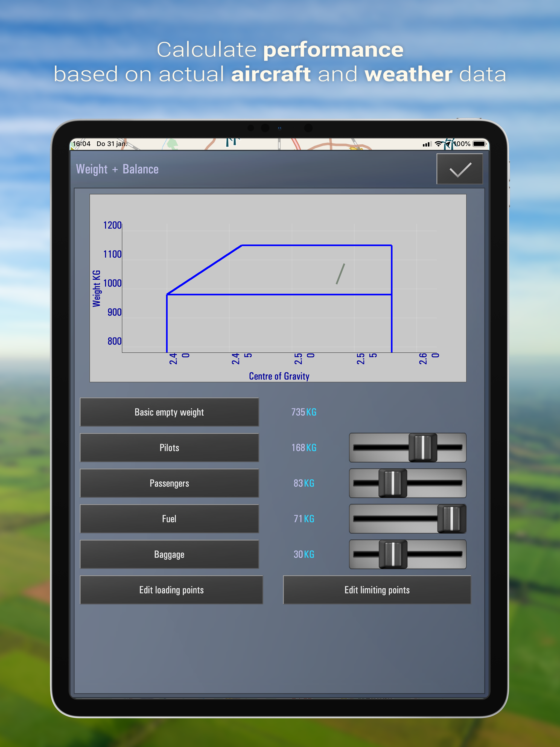Viewport: 560px width, 747px height.
Task: Open Edit loading points
Action: click(171, 590)
